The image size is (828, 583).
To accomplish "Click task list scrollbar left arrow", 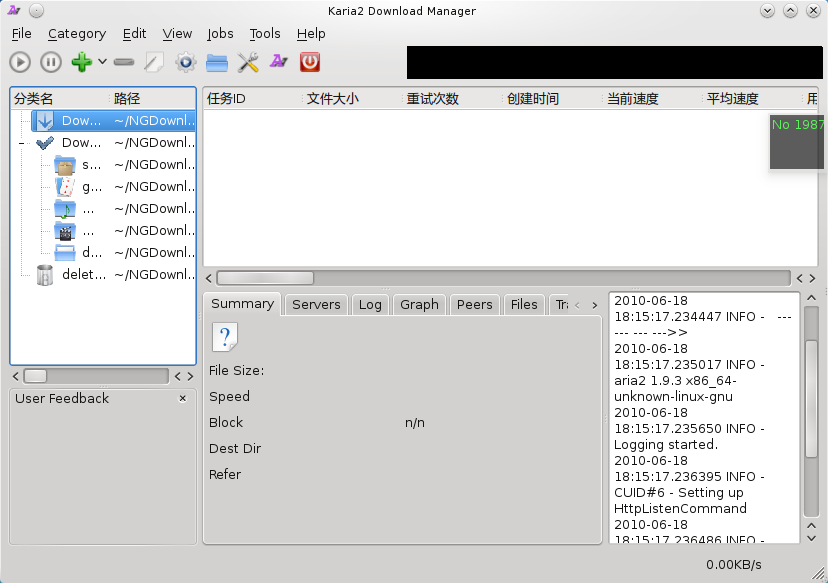I will 209,278.
